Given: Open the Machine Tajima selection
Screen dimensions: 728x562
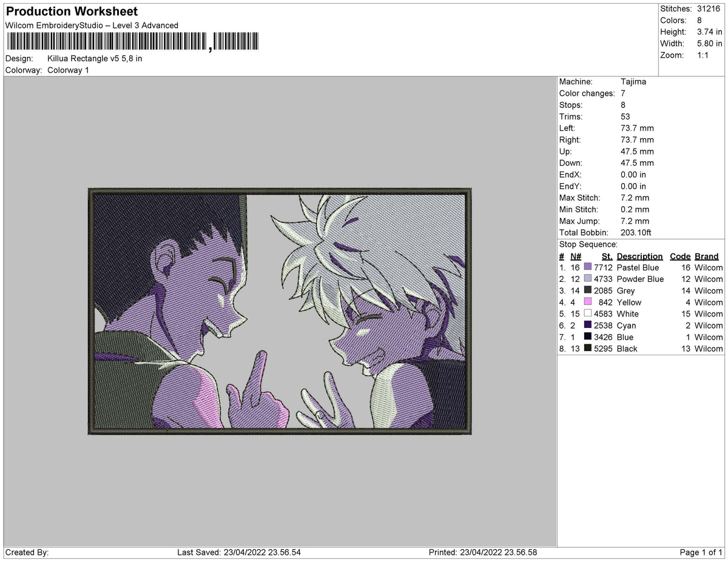Looking at the screenshot, I should point(632,81).
